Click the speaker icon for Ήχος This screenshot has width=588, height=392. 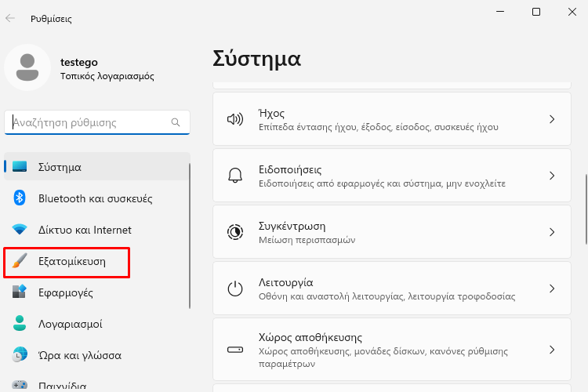click(235, 119)
